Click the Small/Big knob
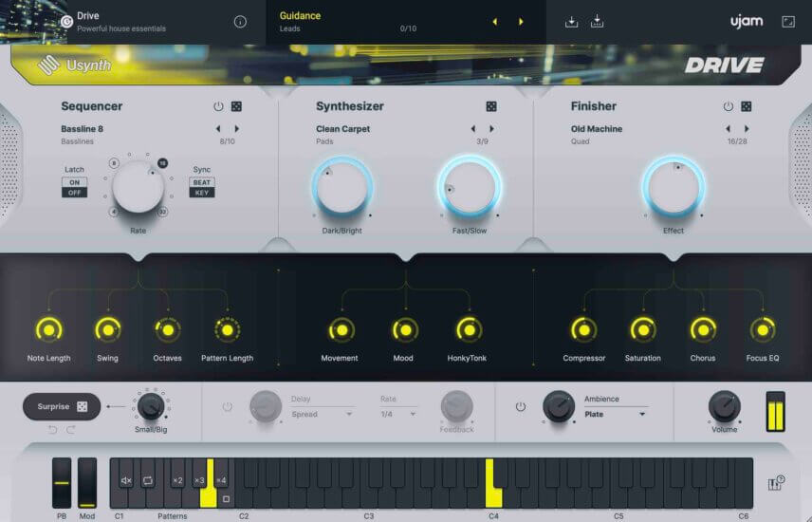The height and width of the screenshot is (522, 812). point(151,406)
